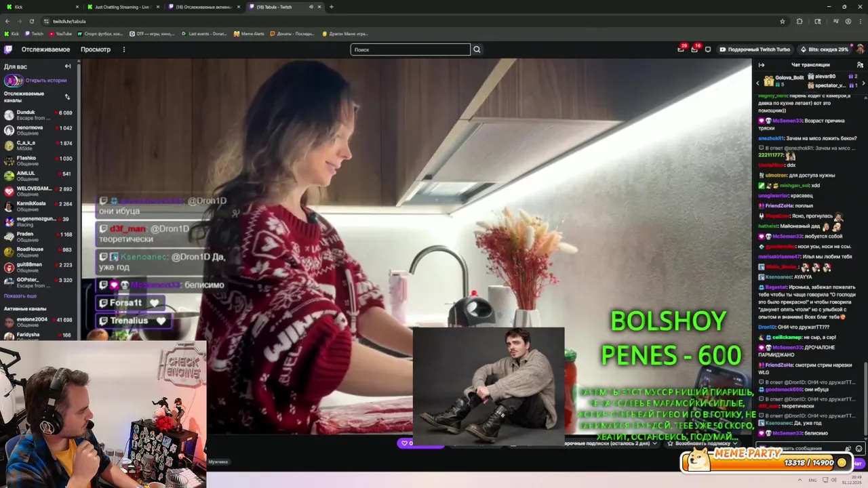Screen dimensions: 868x488
Task: Open the Faridysha channel in the sidebar
Action: point(40,335)
